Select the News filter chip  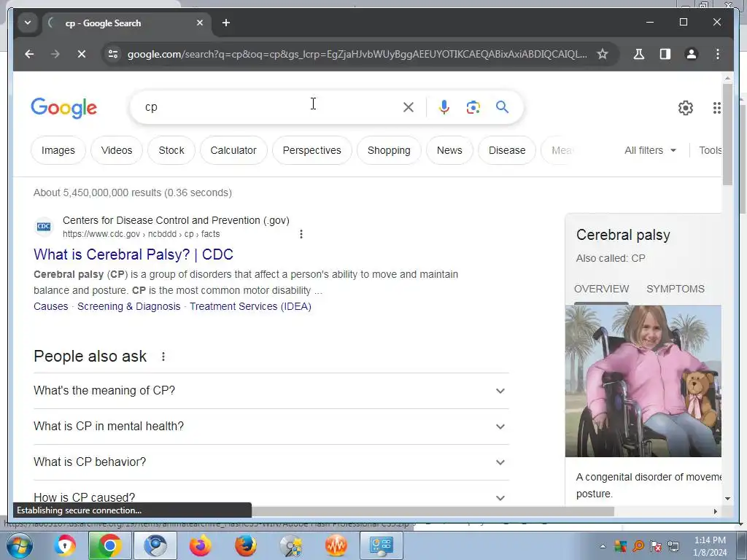[449, 150]
